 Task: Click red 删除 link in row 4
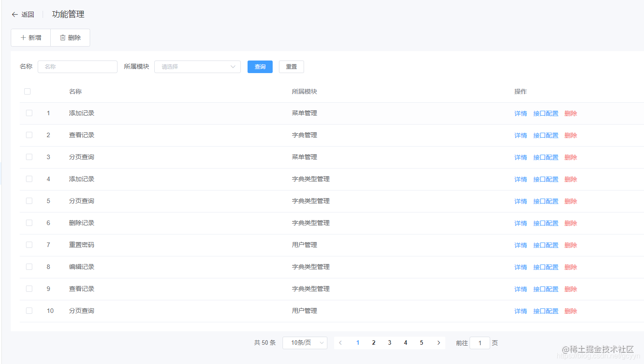(x=571, y=179)
